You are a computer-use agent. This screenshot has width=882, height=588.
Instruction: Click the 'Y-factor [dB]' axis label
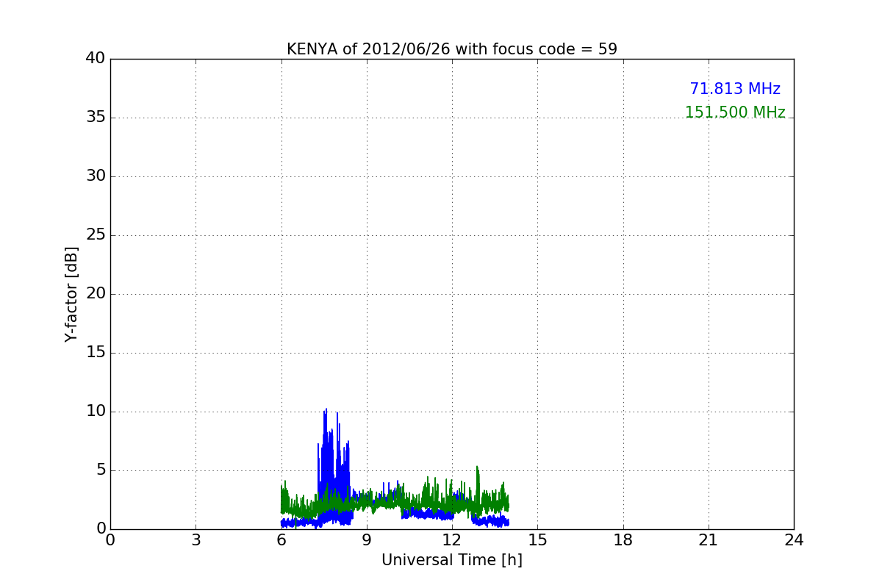coord(71,294)
